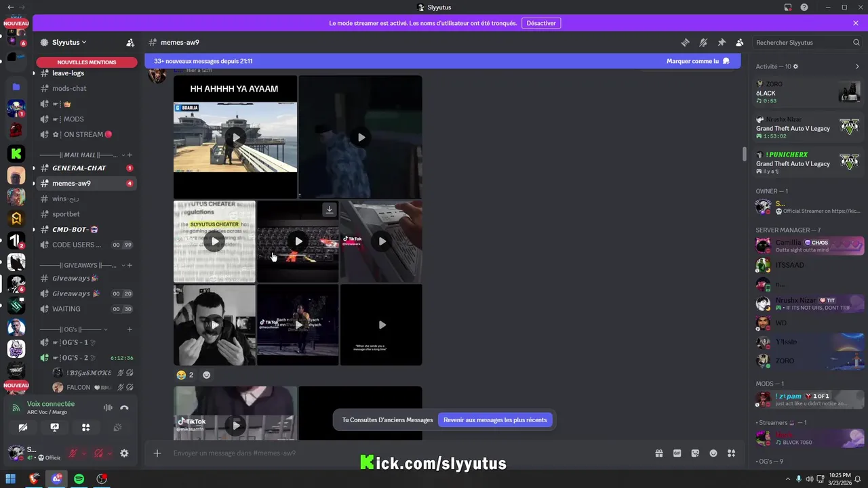868x488 pixels.
Task: Open the noise suppression waveform icon
Action: coord(107,407)
